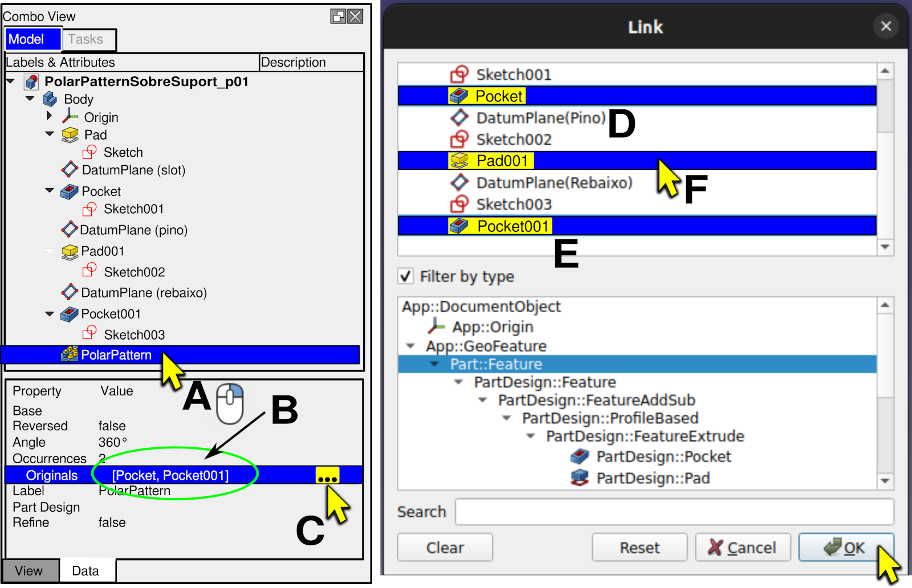Screen dimensions: 912x588
Task: Click the Pocket icon in Link dialog list
Action: (x=459, y=96)
